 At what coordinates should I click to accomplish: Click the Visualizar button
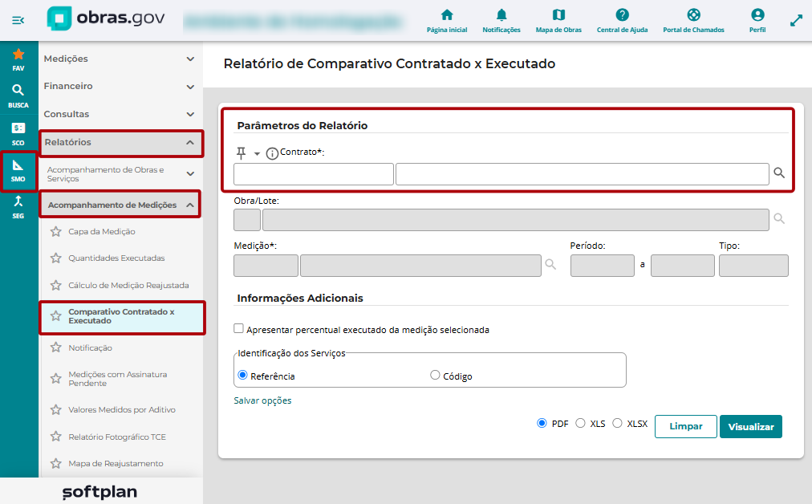pos(751,427)
